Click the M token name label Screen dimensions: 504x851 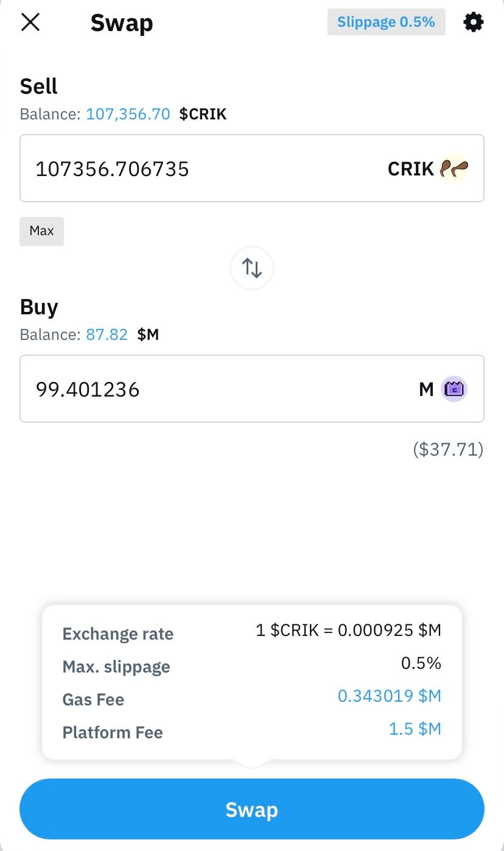(426, 389)
